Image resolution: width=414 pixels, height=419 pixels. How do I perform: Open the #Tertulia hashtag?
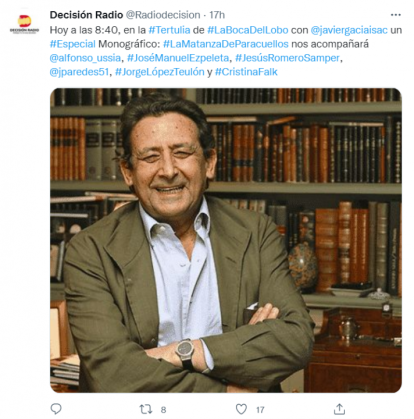[x=169, y=30]
